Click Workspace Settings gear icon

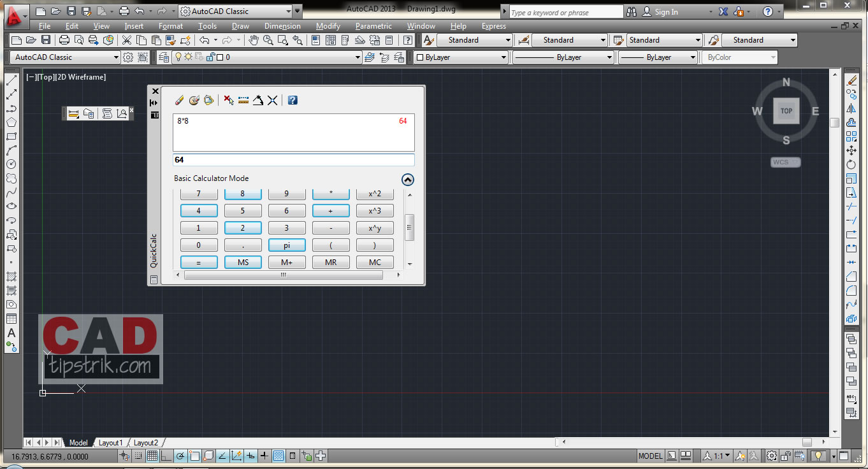(x=128, y=57)
